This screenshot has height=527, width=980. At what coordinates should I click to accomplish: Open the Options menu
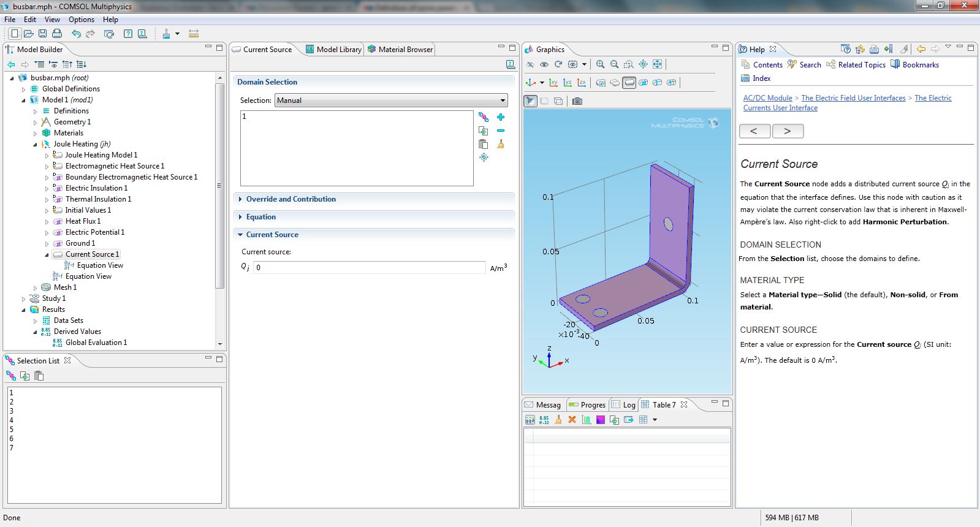[x=81, y=20]
